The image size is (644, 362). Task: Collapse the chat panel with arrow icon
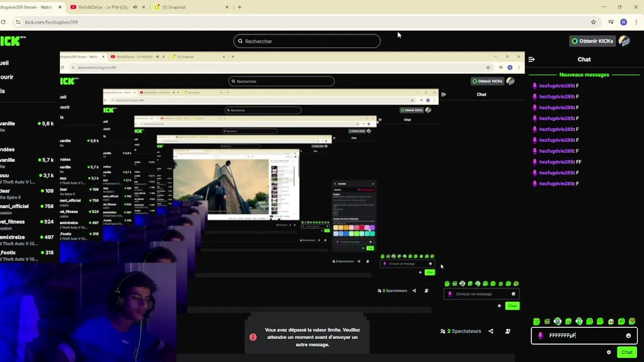click(531, 59)
